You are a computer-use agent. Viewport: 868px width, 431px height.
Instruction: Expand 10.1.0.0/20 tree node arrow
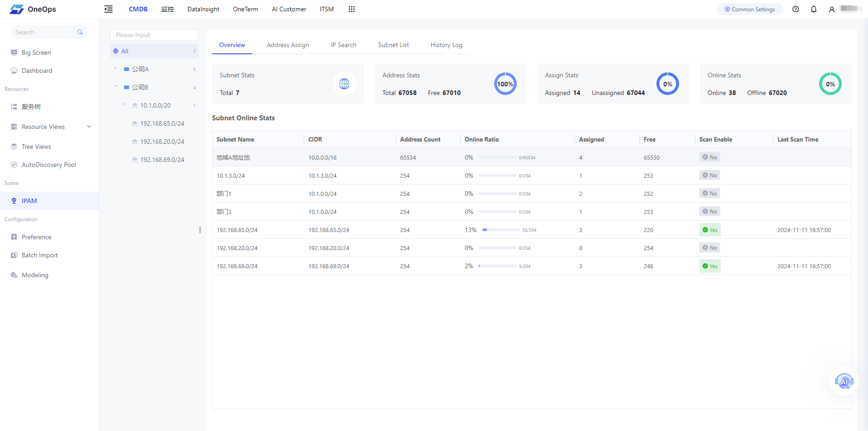[124, 104]
